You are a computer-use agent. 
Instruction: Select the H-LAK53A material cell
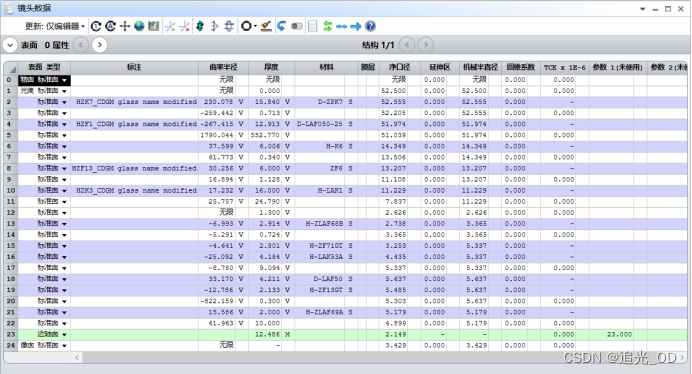[x=320, y=257]
